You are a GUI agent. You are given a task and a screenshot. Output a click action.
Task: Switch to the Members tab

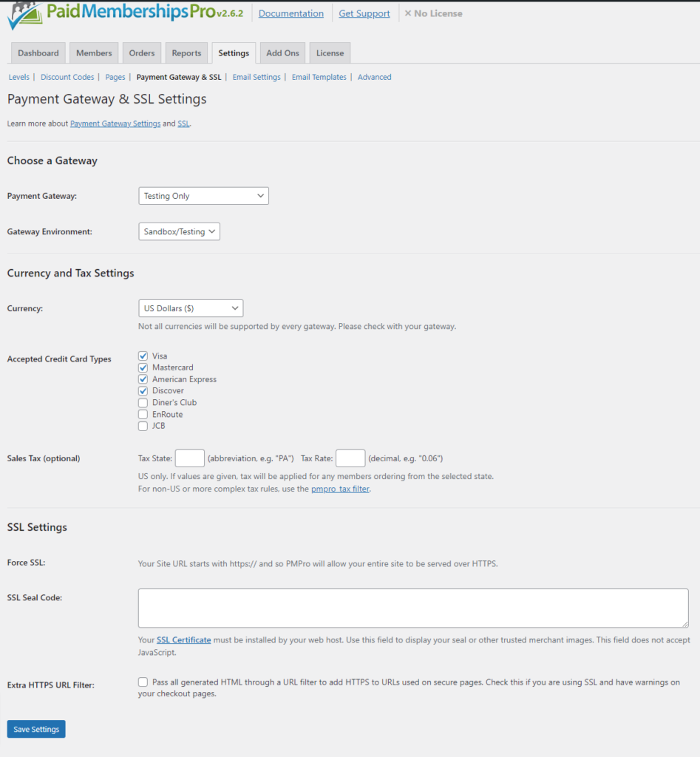click(93, 52)
